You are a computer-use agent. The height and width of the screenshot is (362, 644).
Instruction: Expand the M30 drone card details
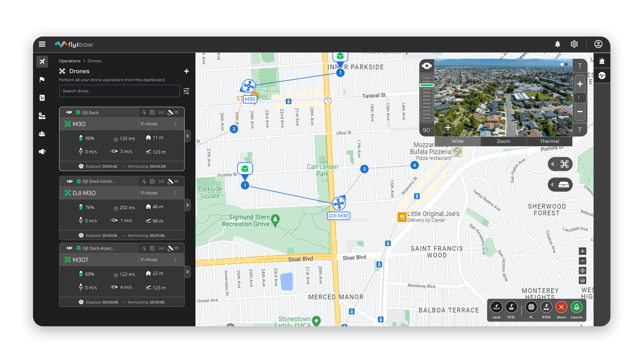[x=187, y=136]
